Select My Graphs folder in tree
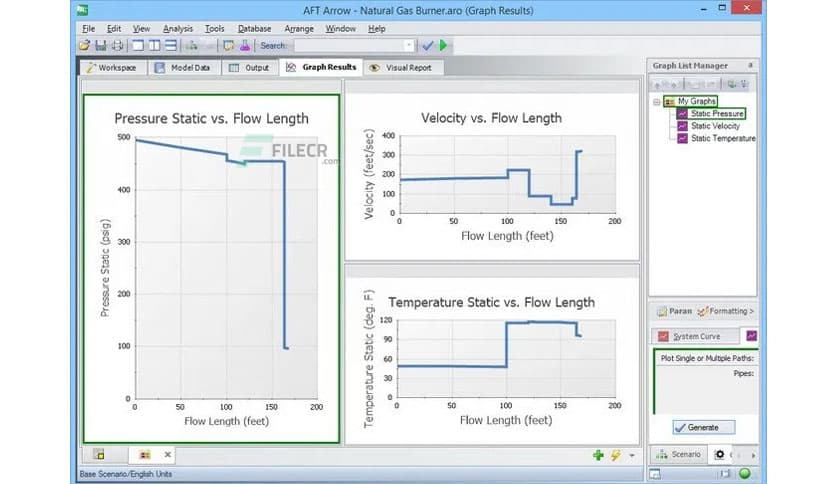The height and width of the screenshot is (484, 836). click(x=691, y=101)
